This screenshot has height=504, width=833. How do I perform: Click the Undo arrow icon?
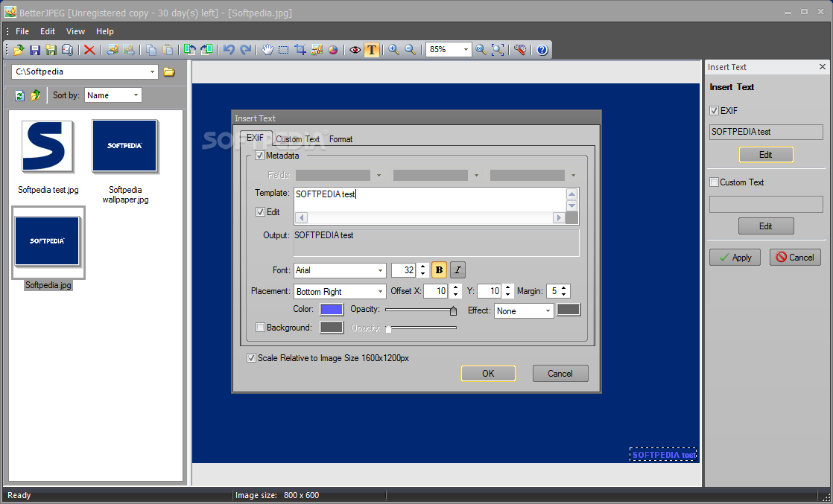coord(229,50)
